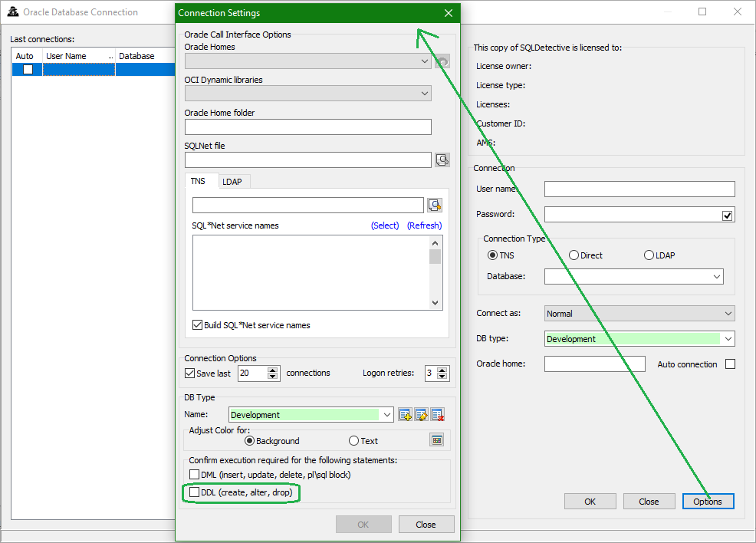Choose TNS connection type

[x=492, y=255]
